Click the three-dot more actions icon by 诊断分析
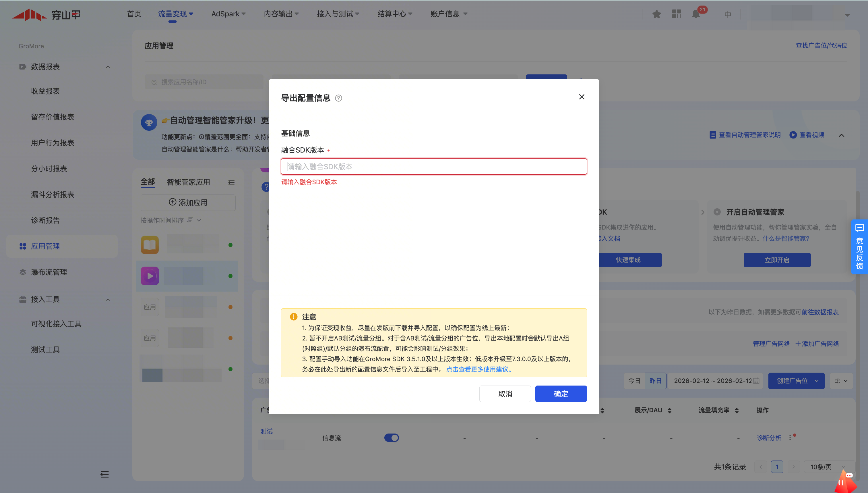The width and height of the screenshot is (868, 493). 790,438
